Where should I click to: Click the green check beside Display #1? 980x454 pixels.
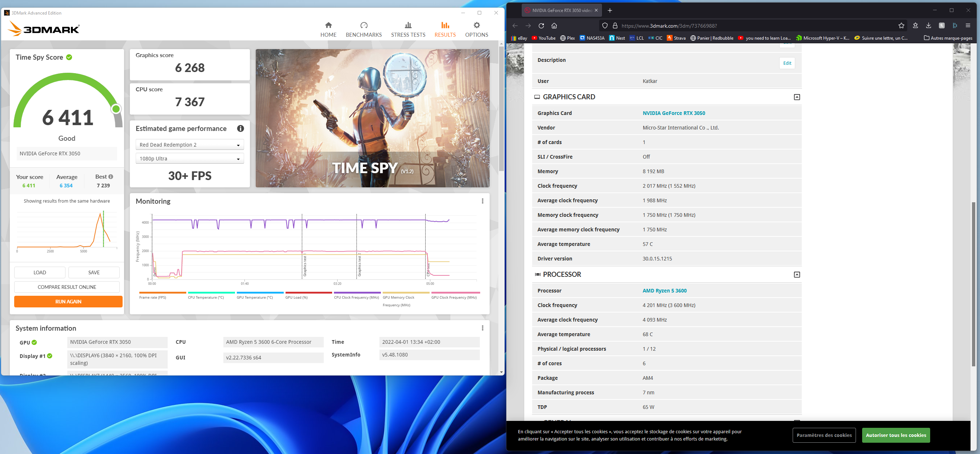pyautogui.click(x=49, y=356)
